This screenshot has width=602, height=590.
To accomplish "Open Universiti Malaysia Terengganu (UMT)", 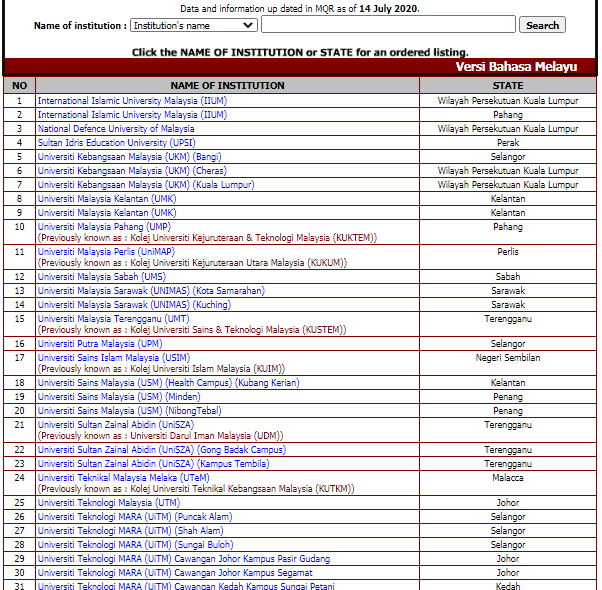I will coord(113,319).
